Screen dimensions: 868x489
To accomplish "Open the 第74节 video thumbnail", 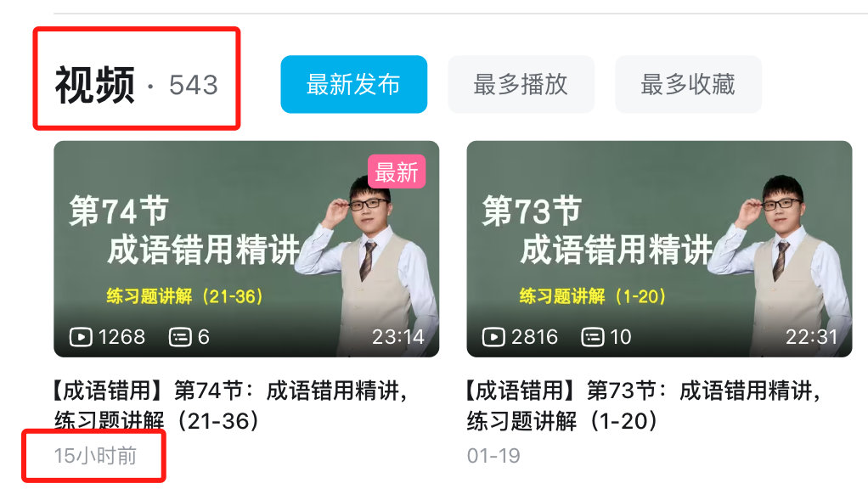I will tap(246, 249).
